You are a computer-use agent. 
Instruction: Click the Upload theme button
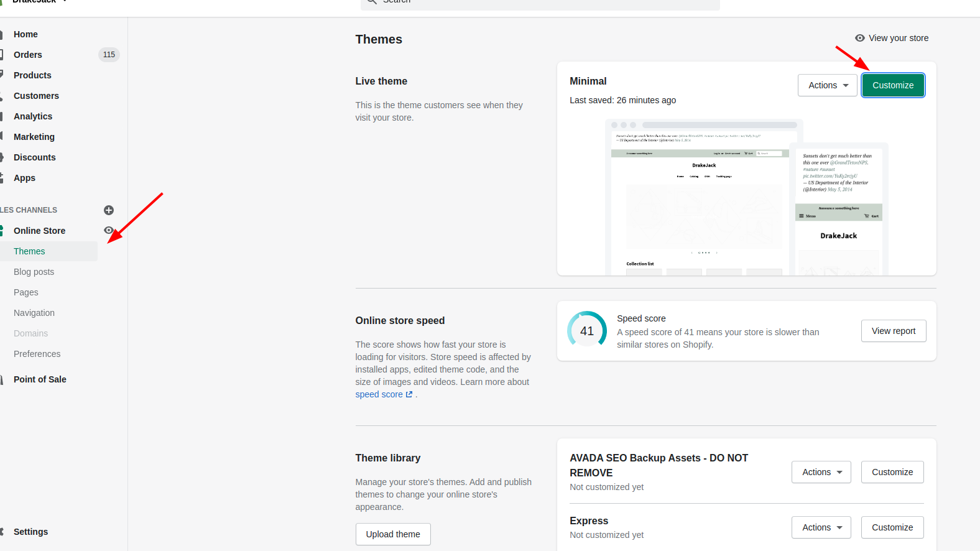(x=393, y=534)
